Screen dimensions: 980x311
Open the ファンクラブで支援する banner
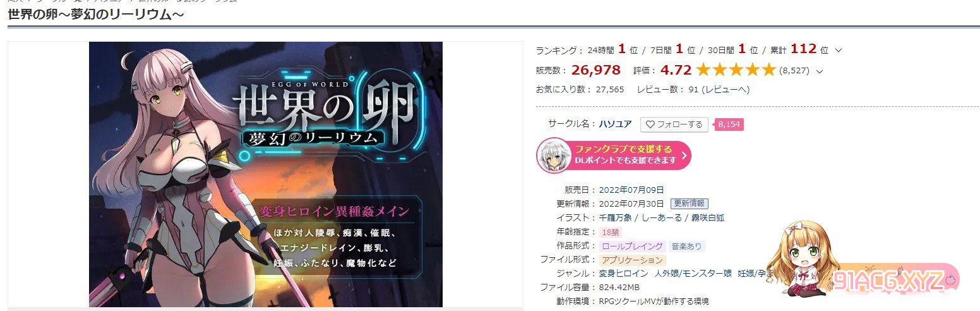coord(614,155)
